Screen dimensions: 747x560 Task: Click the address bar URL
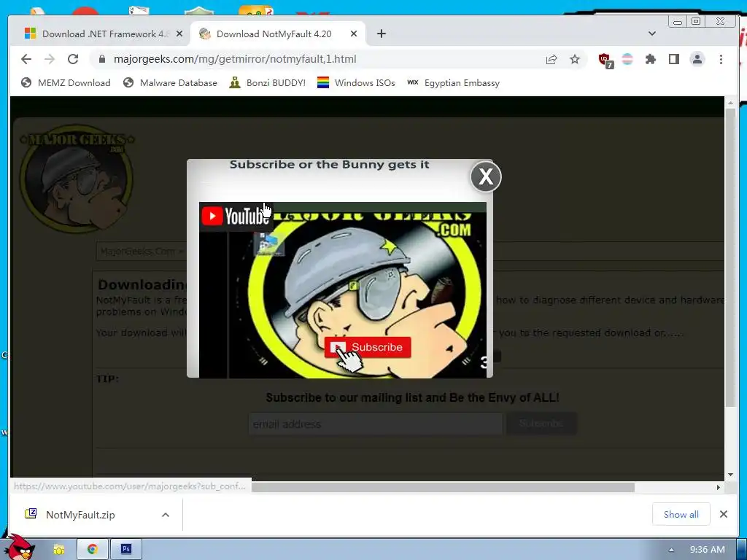coord(235,59)
